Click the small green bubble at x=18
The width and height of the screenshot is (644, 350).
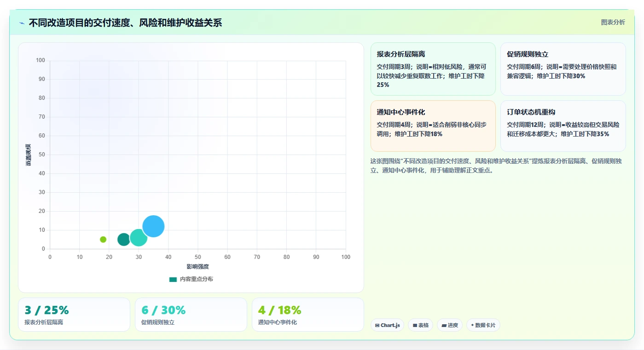pyautogui.click(x=103, y=239)
